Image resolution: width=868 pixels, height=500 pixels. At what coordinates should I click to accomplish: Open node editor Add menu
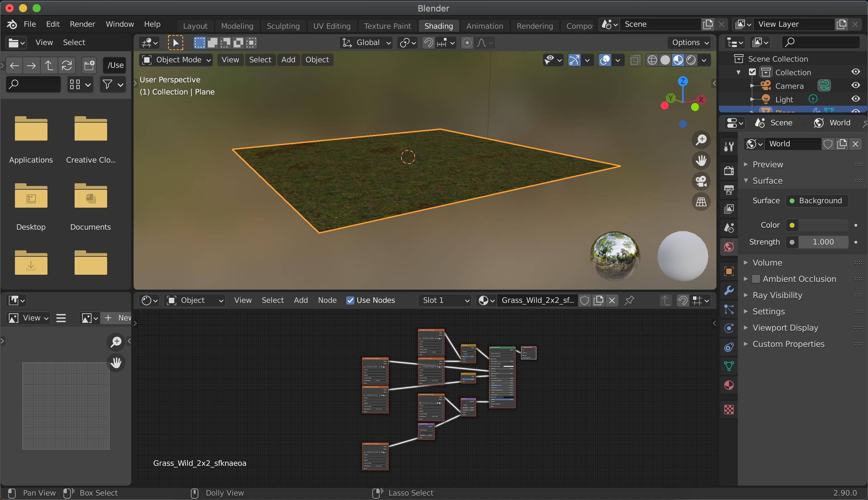(301, 300)
